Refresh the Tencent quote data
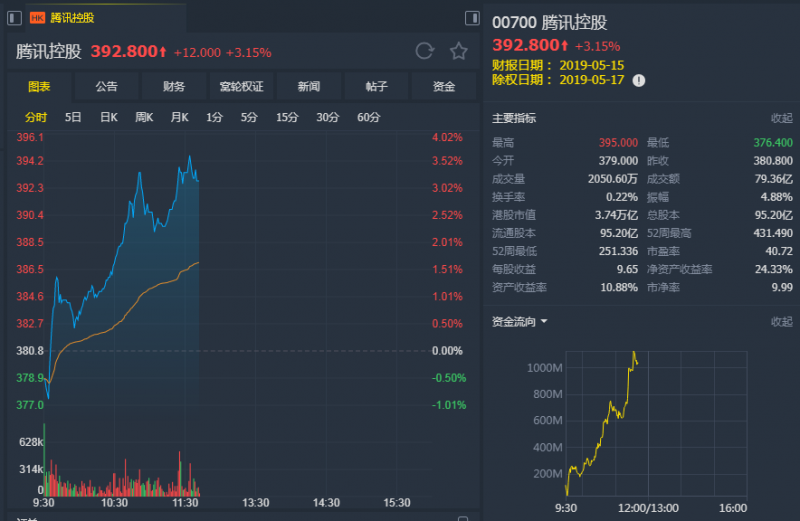The width and height of the screenshot is (800, 521). pos(424,51)
